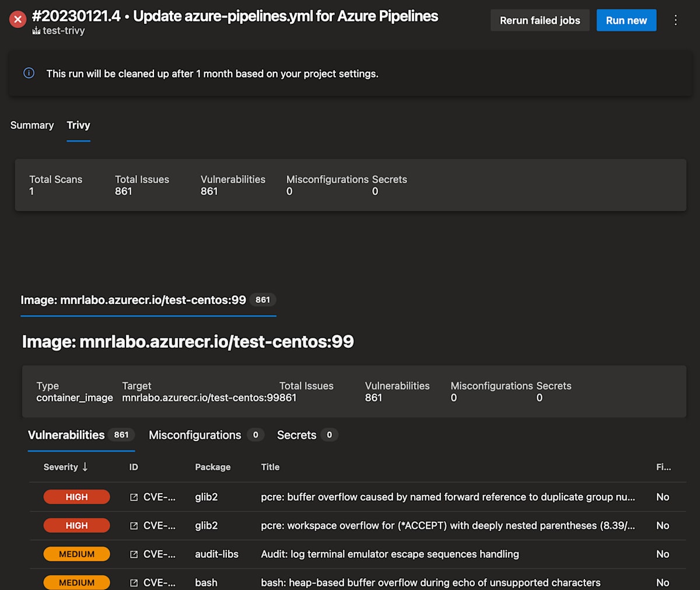Click the large Image mnrlabo.azurecr.io/test-centos:99 heading
This screenshot has width=700, height=590.
(188, 341)
